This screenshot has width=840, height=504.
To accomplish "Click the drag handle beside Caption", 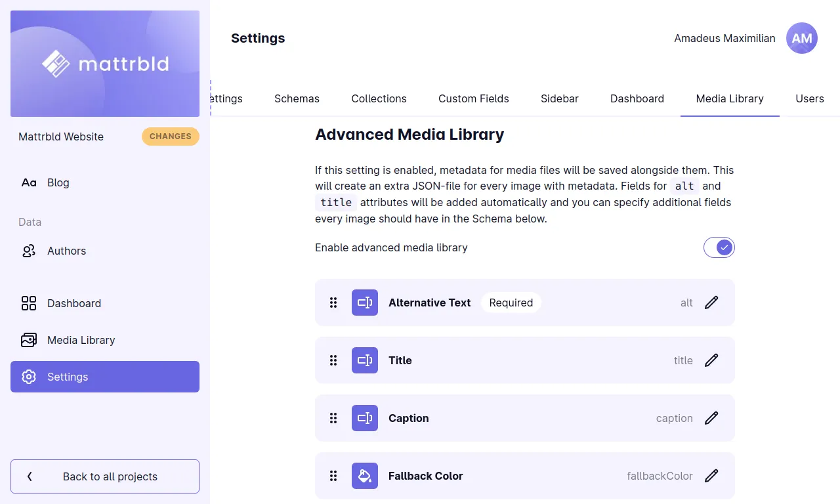I will (x=333, y=418).
